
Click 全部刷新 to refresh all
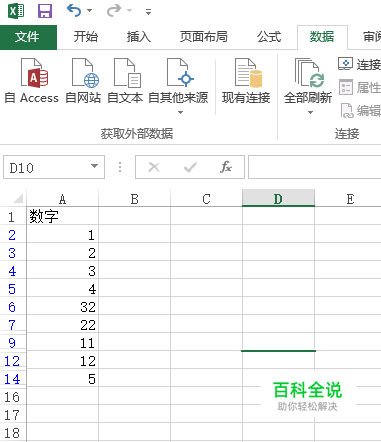(x=308, y=81)
